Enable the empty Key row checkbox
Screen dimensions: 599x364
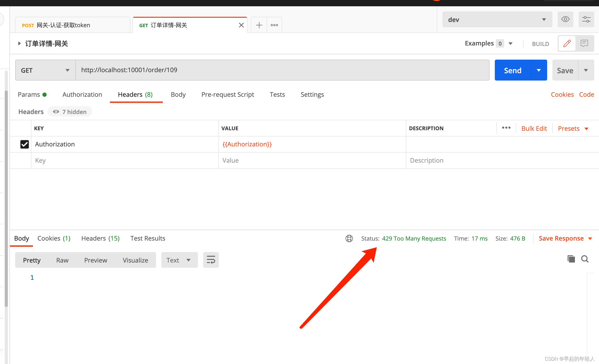pyautogui.click(x=24, y=160)
